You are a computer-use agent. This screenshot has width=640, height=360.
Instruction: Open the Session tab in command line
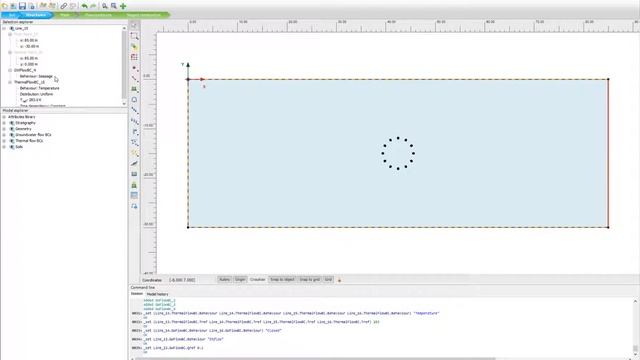(136, 294)
